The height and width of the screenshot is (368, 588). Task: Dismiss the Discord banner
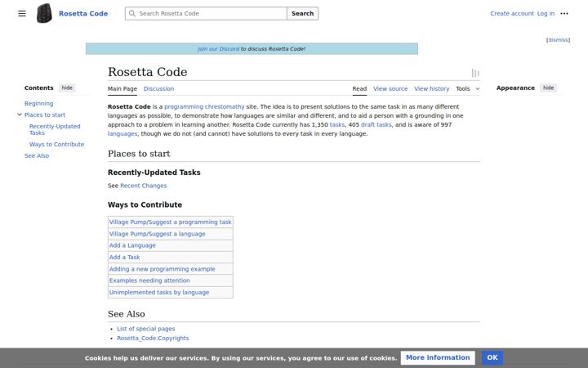point(558,40)
